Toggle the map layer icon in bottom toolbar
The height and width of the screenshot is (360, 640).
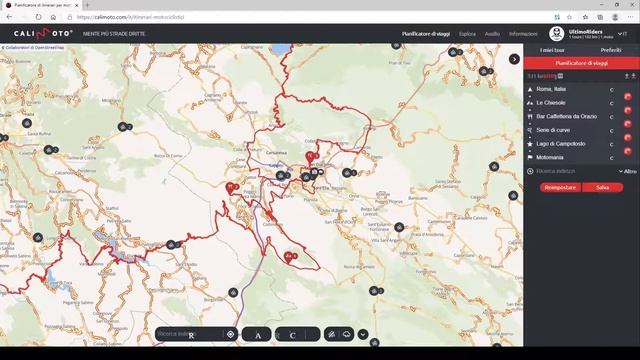[x=331, y=334]
